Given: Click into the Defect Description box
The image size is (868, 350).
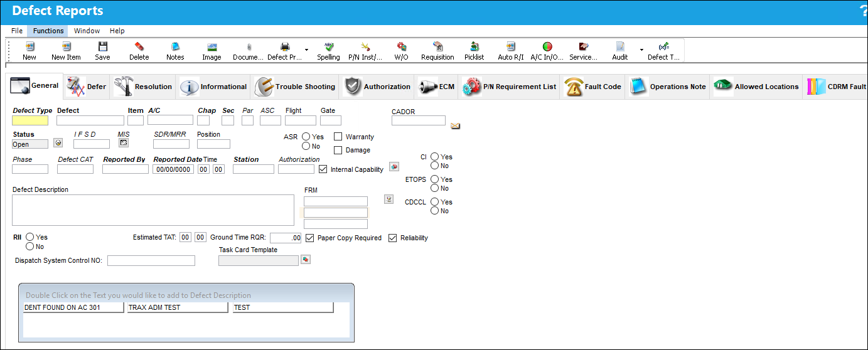Looking at the screenshot, I should [153, 210].
